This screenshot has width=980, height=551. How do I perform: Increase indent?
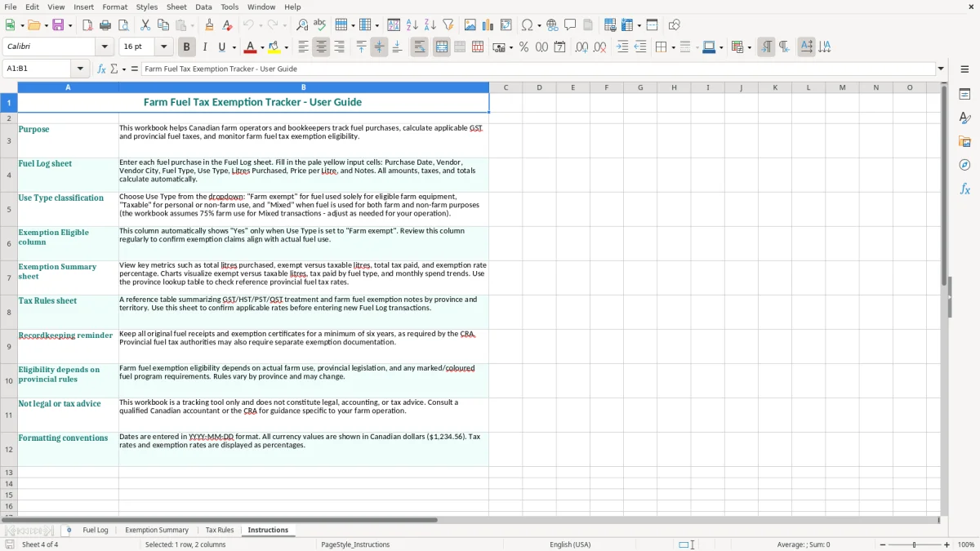622,47
